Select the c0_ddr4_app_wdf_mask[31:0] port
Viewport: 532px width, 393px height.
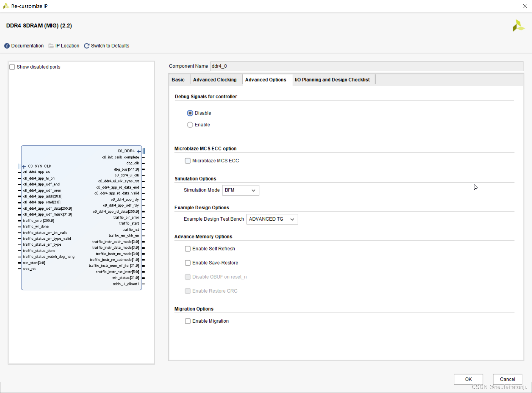48,214
